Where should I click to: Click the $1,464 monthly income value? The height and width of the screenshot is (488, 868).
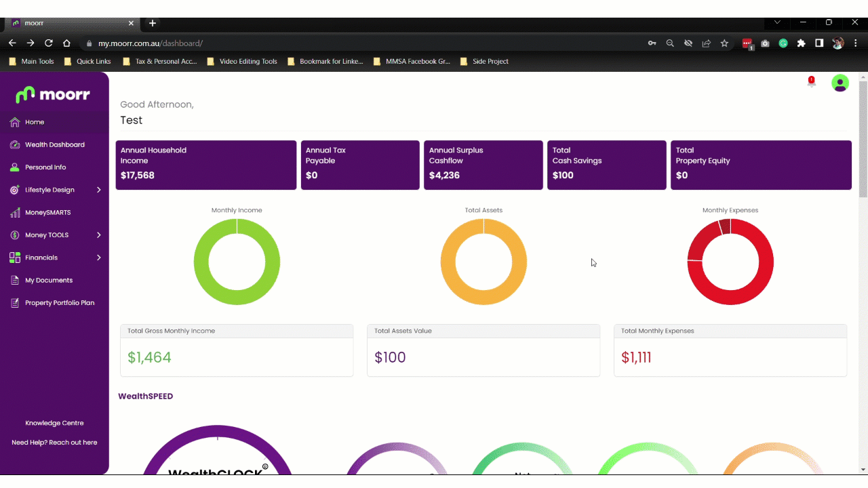(x=149, y=357)
